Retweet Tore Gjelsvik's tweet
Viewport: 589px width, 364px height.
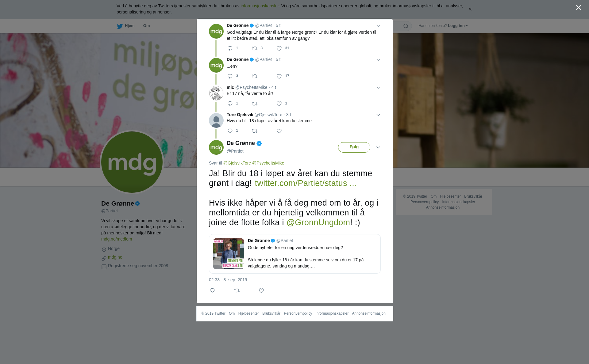255,131
